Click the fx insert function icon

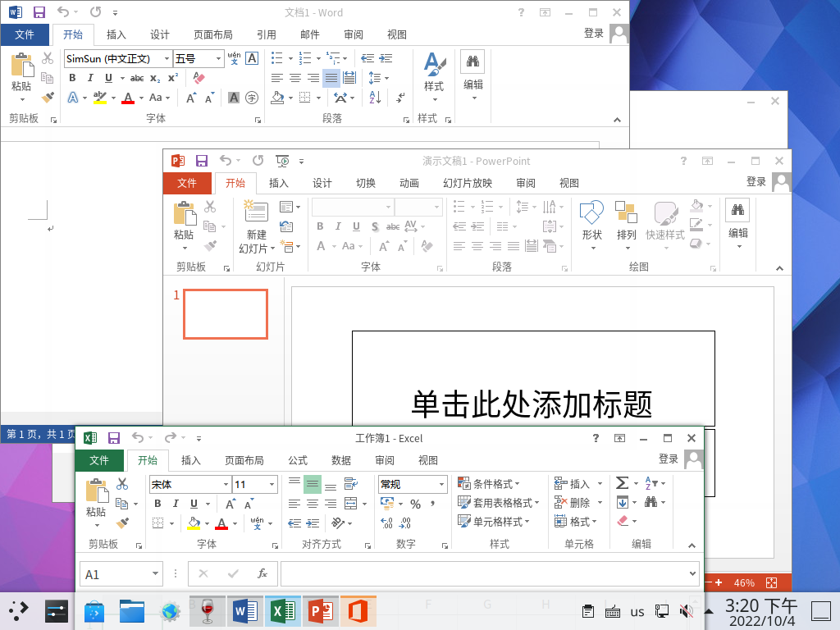pyautogui.click(x=262, y=573)
